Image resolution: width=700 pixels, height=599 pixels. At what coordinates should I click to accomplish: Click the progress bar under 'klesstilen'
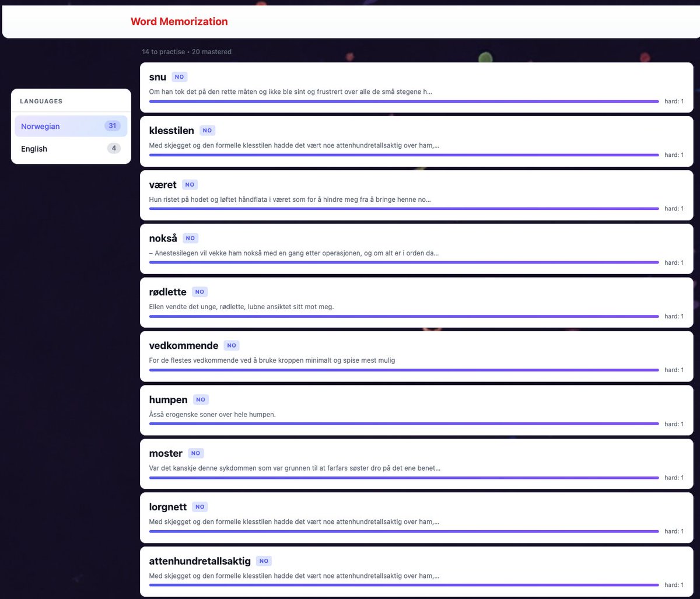[x=404, y=155]
